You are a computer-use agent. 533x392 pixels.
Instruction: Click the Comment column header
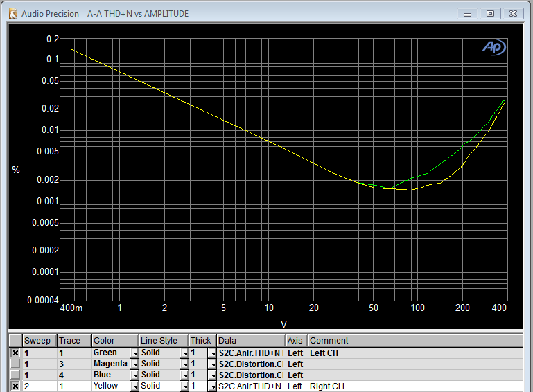tap(415, 340)
